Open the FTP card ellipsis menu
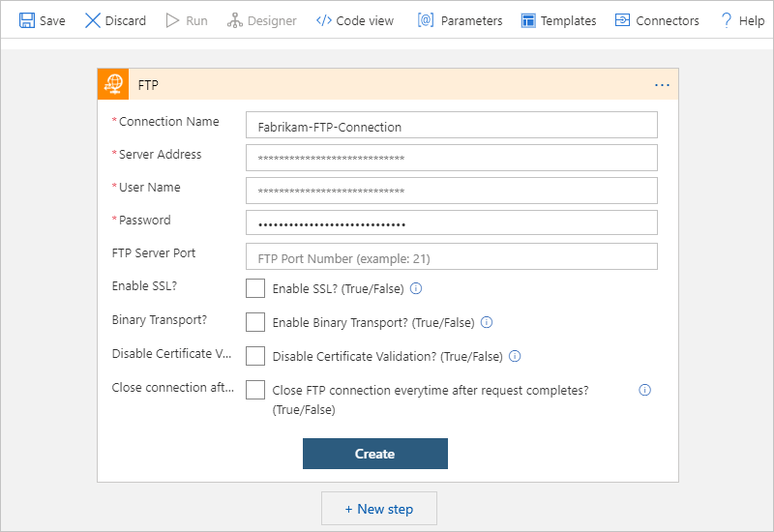 click(662, 85)
